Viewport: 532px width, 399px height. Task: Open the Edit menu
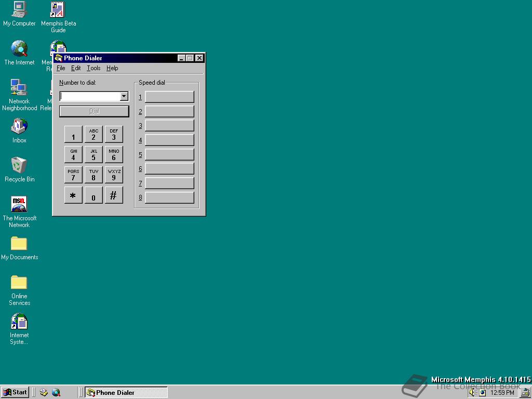[76, 68]
